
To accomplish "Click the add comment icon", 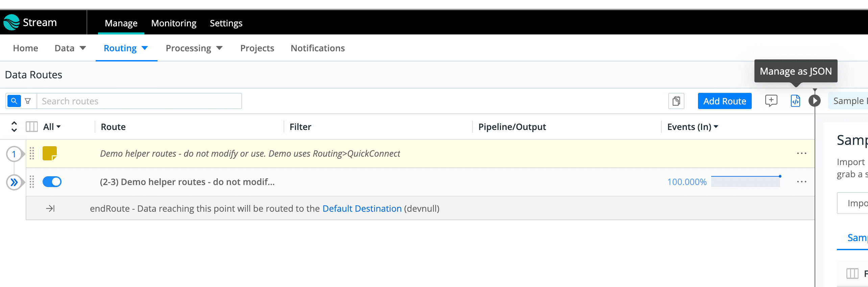I will point(771,101).
